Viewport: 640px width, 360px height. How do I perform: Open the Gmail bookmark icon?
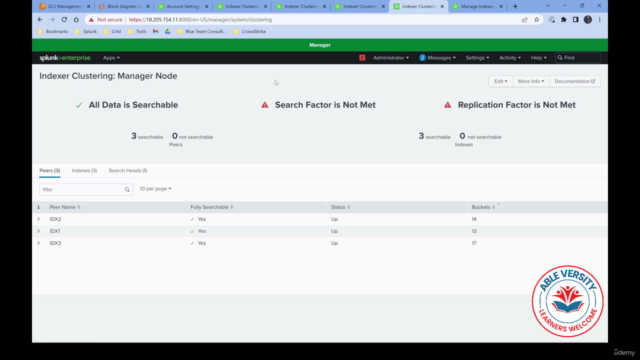click(156, 31)
